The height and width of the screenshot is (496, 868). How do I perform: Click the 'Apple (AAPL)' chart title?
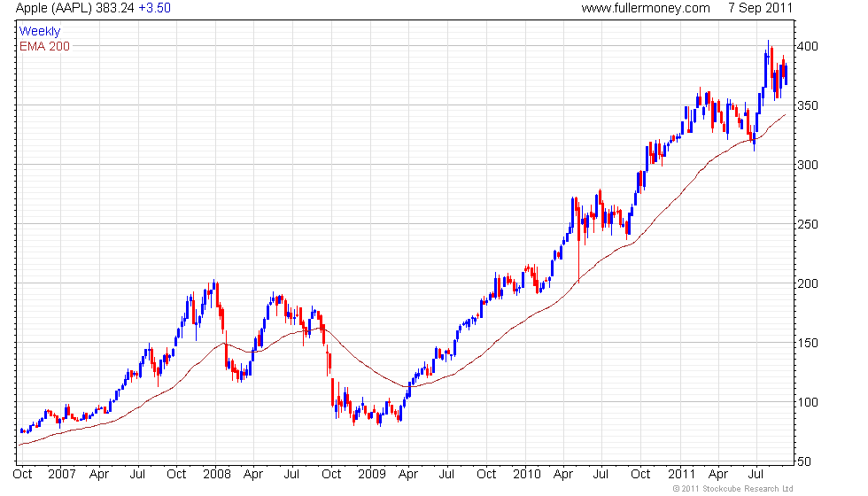click(54, 8)
